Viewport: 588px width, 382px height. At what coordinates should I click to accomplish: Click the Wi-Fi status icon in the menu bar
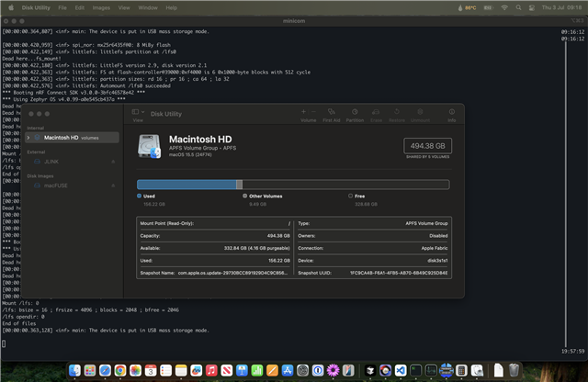(504, 7)
